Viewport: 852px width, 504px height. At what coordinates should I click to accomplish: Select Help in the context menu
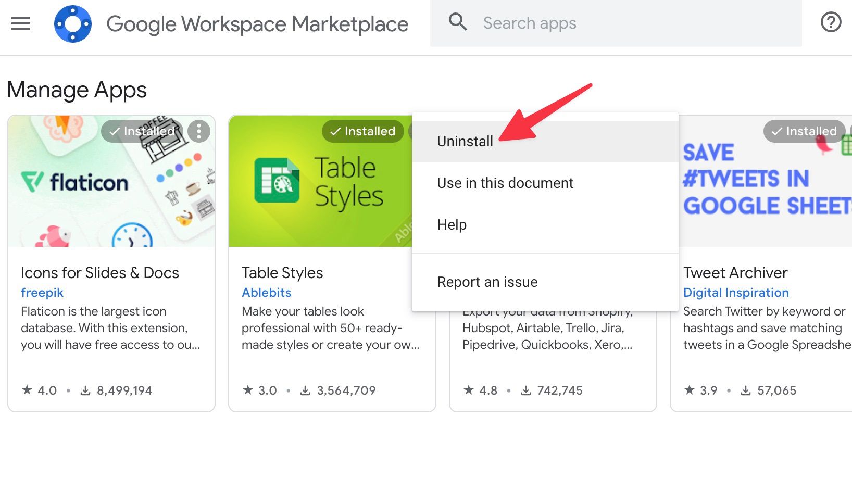pos(451,224)
